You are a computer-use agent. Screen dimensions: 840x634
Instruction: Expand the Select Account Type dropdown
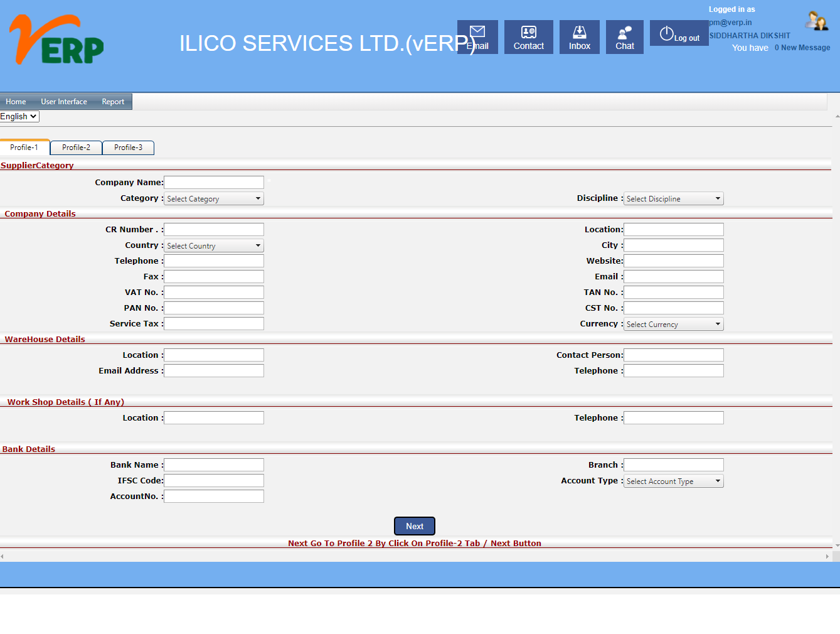(674, 481)
